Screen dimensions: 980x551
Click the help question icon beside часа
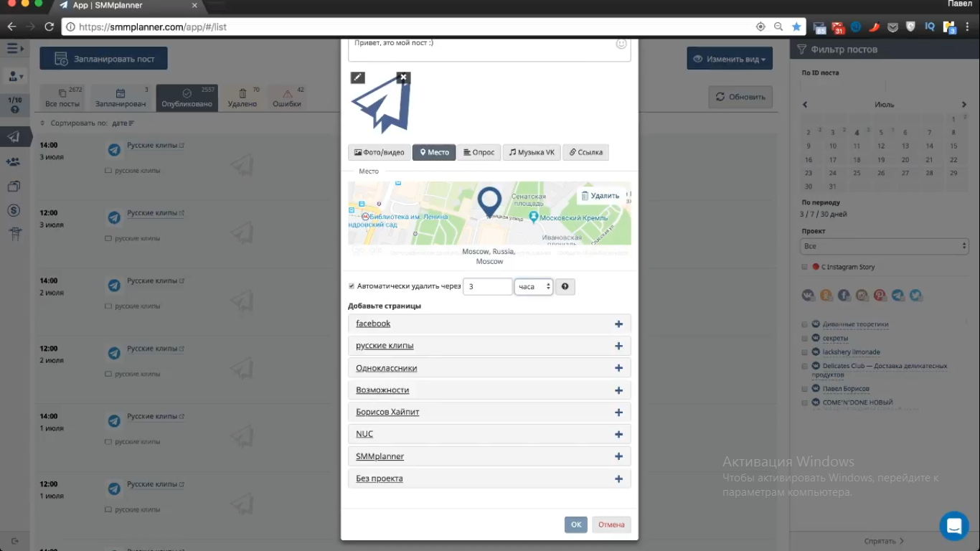click(x=565, y=287)
